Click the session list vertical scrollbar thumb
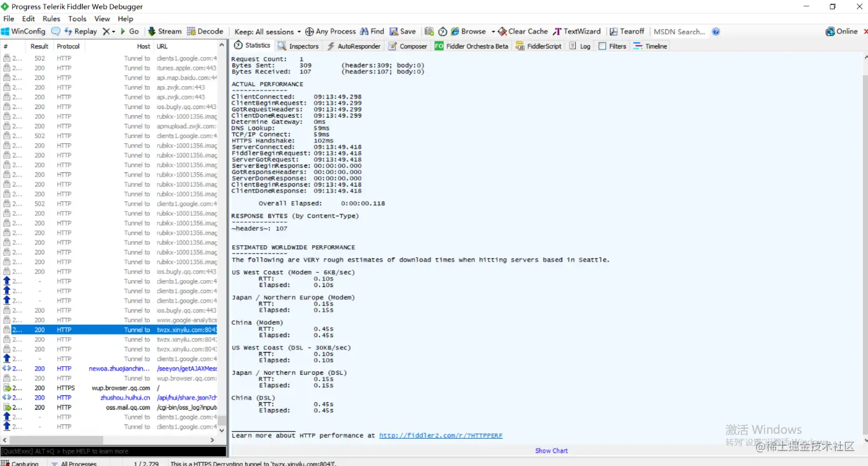 [x=222, y=421]
